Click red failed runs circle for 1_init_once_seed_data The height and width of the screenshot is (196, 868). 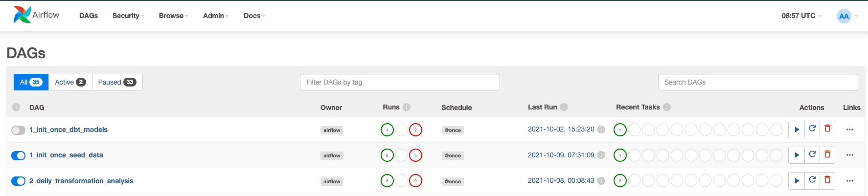[415, 155]
